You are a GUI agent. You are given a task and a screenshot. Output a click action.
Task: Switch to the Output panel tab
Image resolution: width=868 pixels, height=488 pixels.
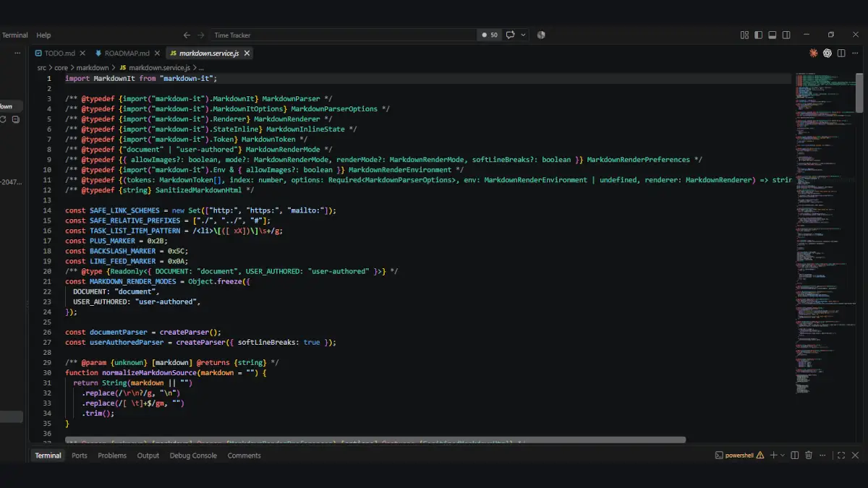coord(148,455)
